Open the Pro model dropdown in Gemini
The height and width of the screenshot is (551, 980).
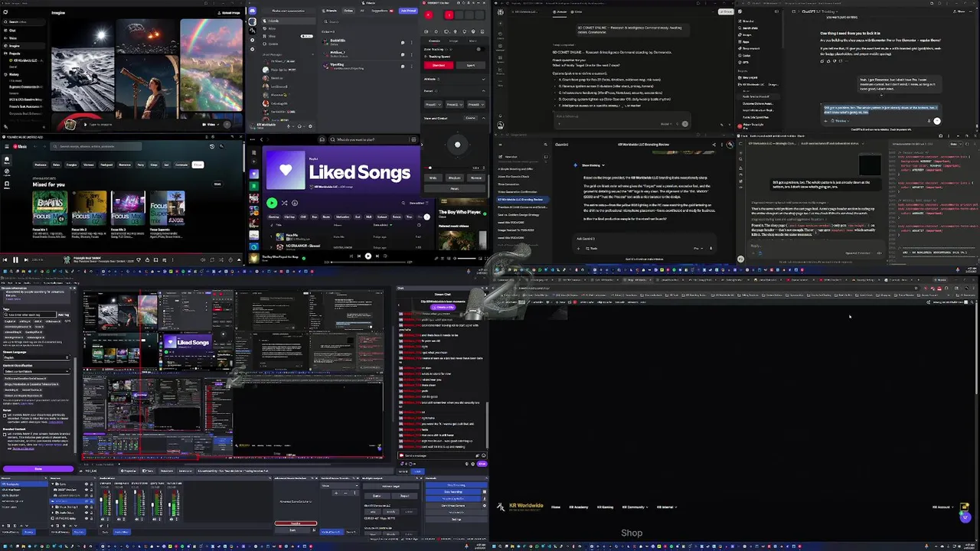tap(697, 249)
